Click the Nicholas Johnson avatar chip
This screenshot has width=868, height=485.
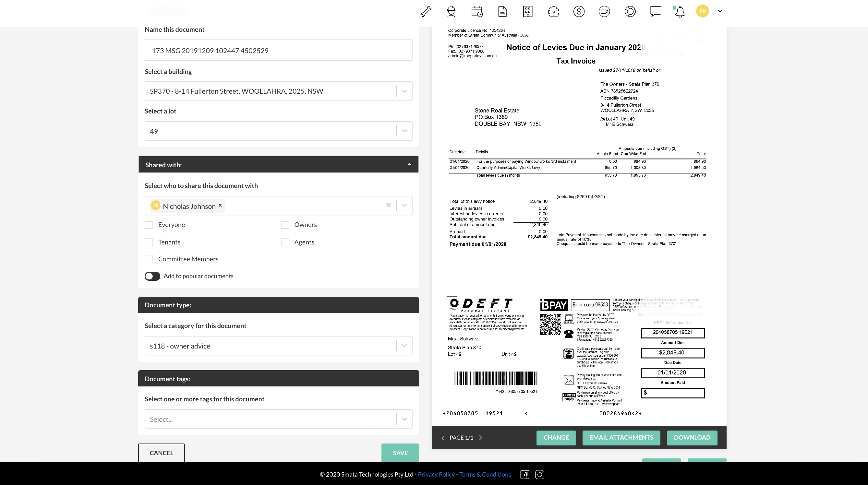(x=156, y=206)
